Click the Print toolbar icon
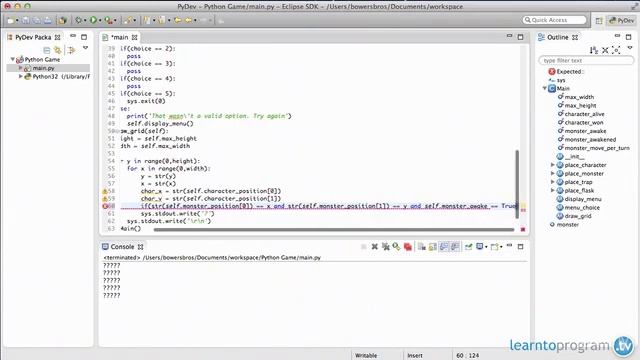640x360 pixels. click(x=48, y=20)
